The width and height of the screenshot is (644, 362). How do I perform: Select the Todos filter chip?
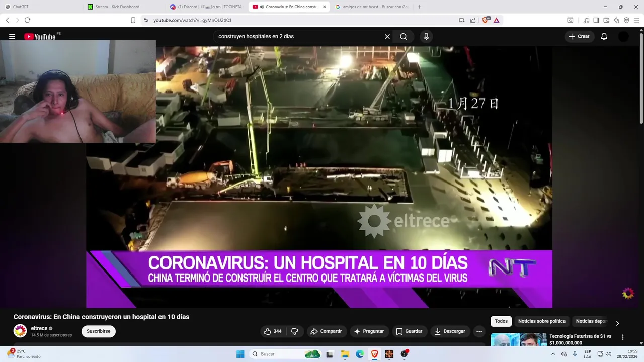[x=501, y=321]
